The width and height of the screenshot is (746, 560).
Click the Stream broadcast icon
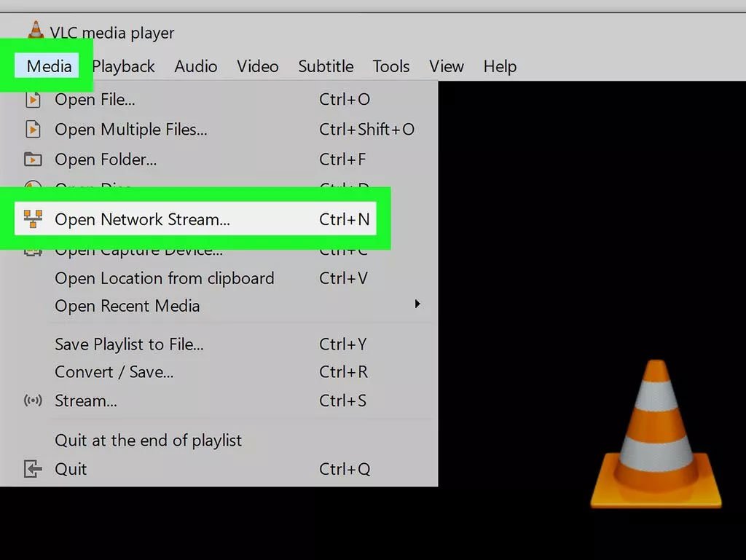[33, 401]
